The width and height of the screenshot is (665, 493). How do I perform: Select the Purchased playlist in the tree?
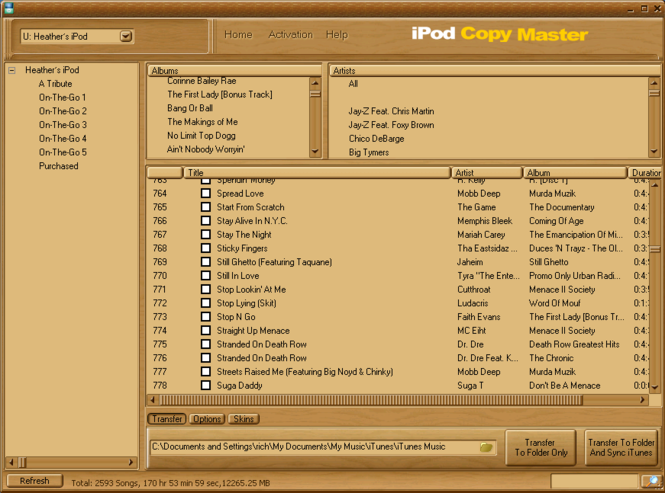coord(58,166)
